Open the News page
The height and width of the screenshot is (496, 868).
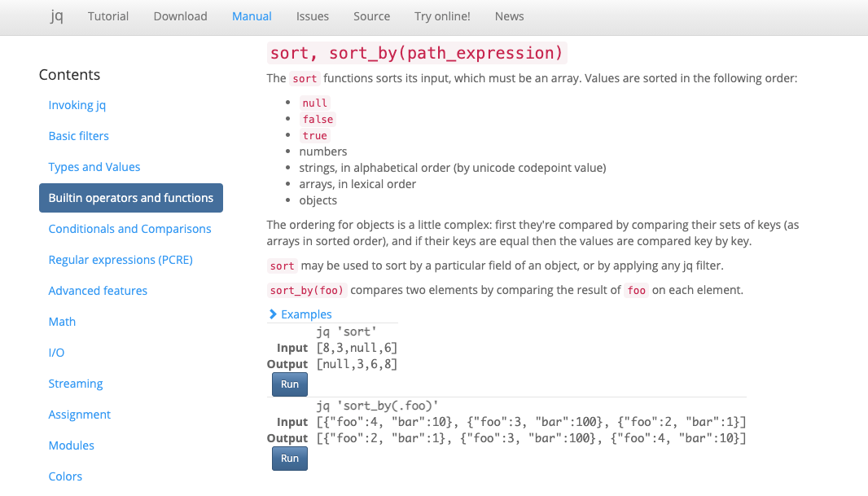509,16
